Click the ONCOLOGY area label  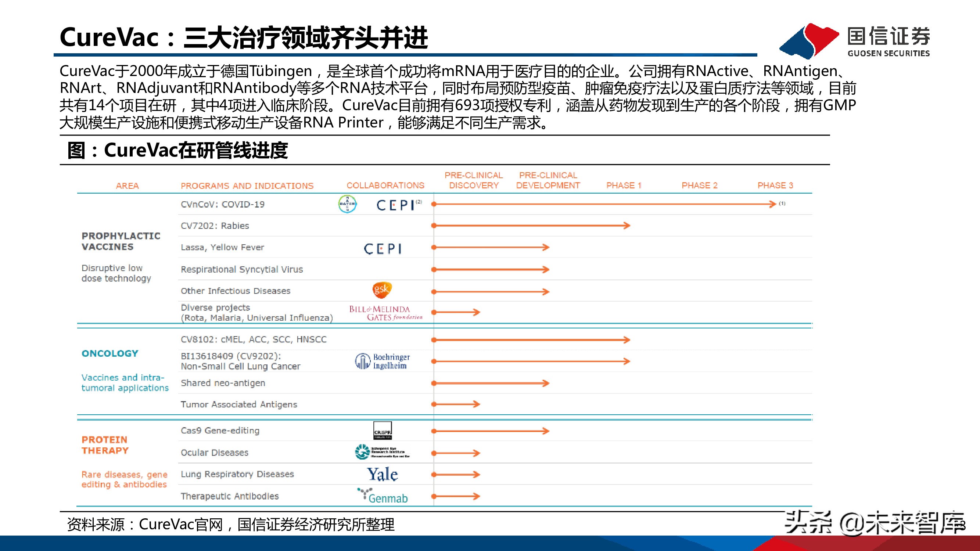coord(110,353)
